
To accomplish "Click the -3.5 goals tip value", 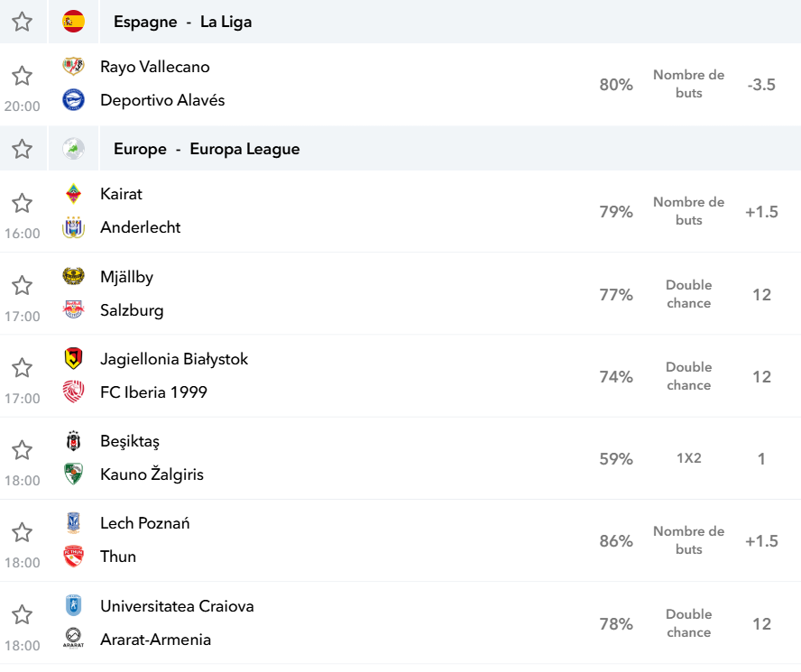I will (761, 84).
